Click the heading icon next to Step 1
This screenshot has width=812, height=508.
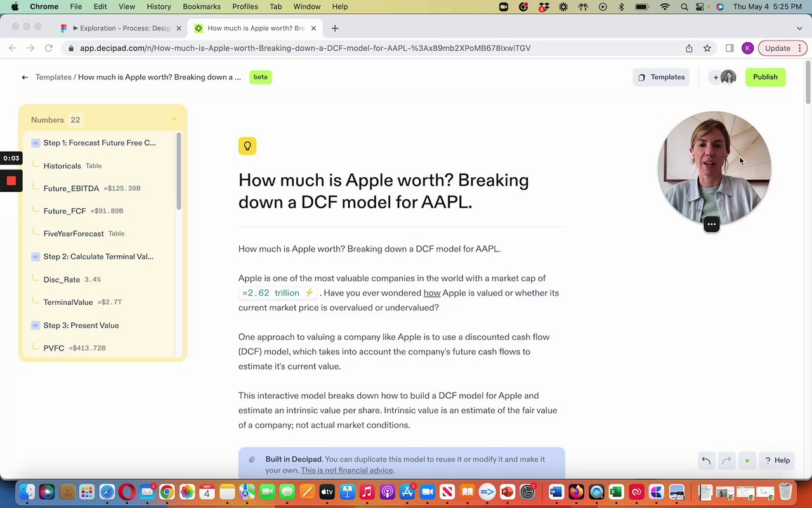[x=36, y=143]
